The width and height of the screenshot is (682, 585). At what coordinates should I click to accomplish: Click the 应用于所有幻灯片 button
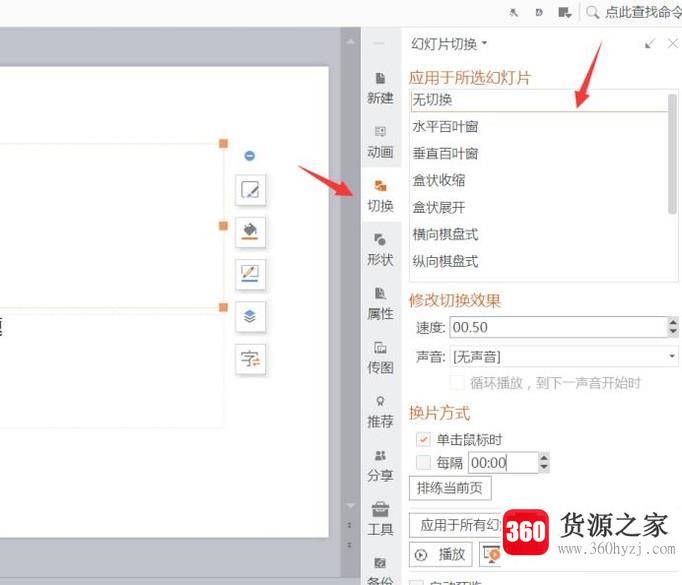point(456,525)
